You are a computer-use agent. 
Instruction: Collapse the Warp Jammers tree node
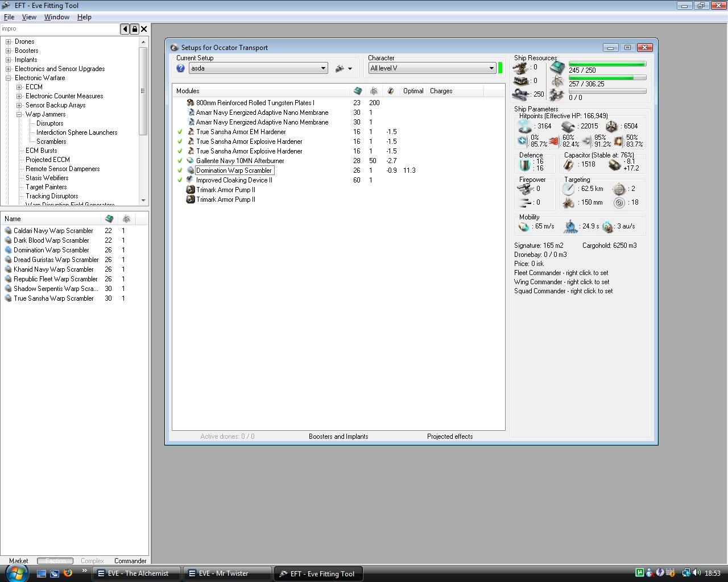coord(19,114)
